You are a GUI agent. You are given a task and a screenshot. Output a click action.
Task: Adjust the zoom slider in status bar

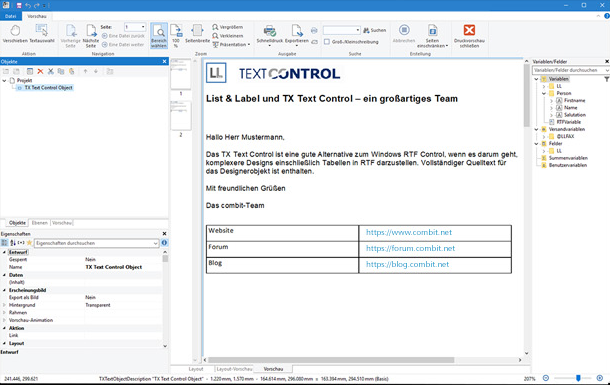pos(578,378)
